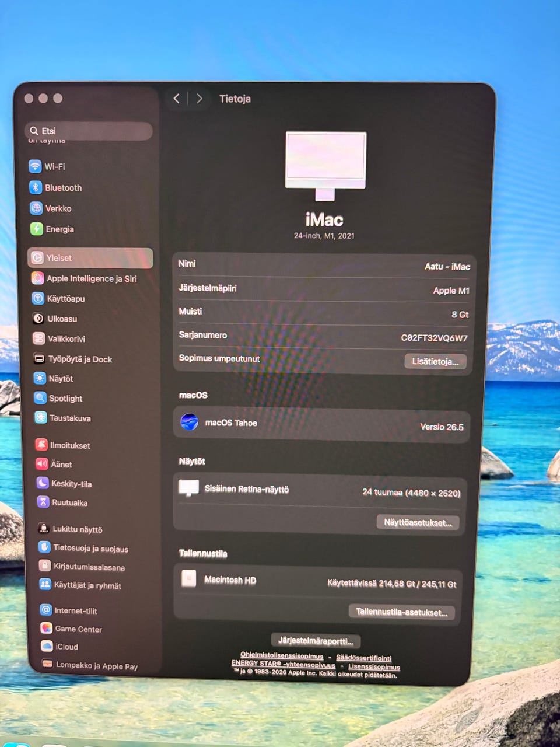The height and width of the screenshot is (747, 560).
Task: Click the 24 tuumaa (4480 × 2520) text
Action: tap(411, 493)
